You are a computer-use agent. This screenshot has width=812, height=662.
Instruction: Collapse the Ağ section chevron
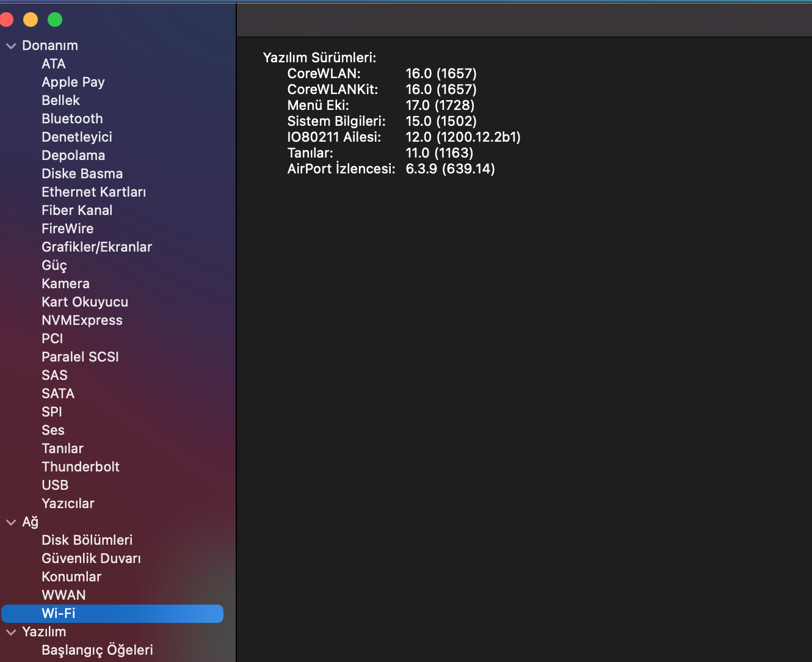pos(10,522)
